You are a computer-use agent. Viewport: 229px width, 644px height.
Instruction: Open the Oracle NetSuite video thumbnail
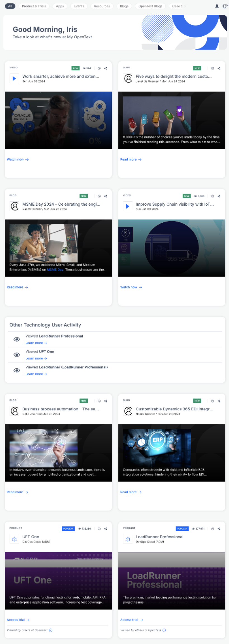[x=58, y=120]
